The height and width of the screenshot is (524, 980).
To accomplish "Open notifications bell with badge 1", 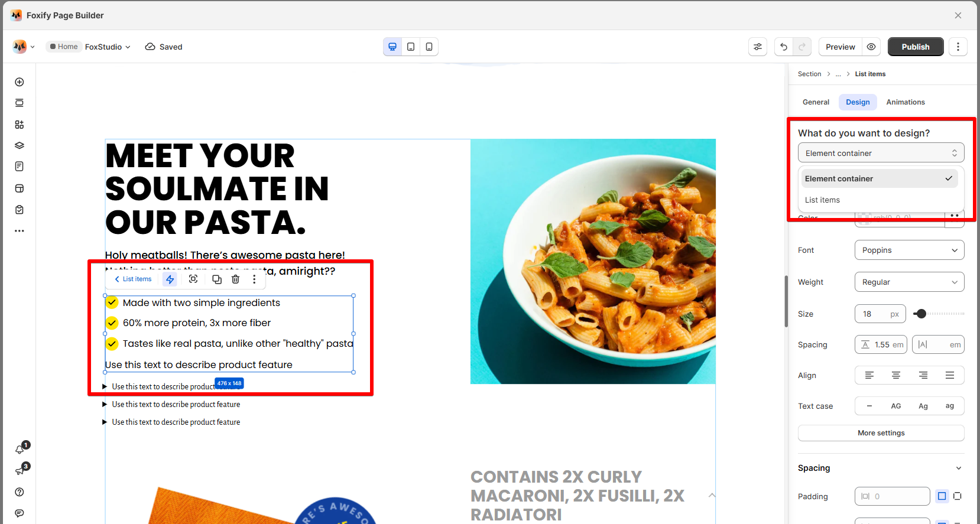I will [x=21, y=449].
